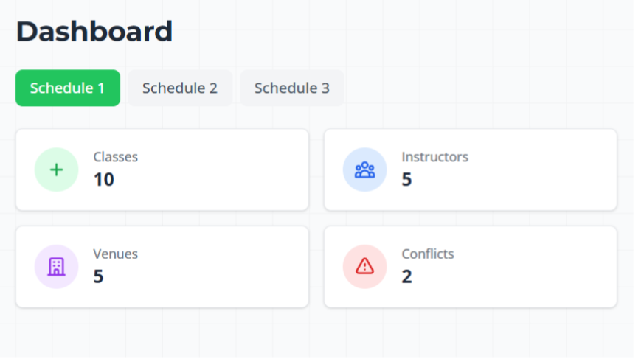This screenshot has height=359, width=644.
Task: Click the green plus icon for Classes
Action: click(56, 170)
